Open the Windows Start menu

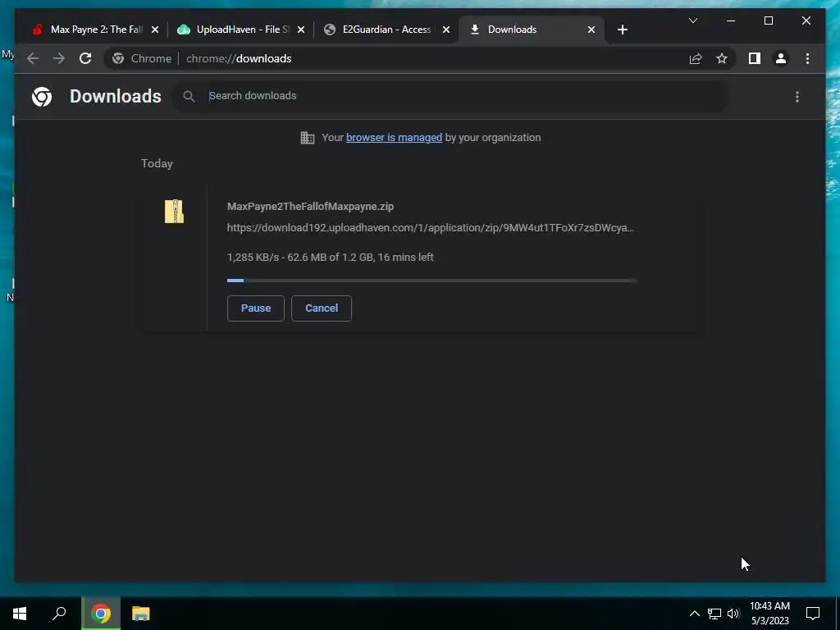(x=20, y=614)
